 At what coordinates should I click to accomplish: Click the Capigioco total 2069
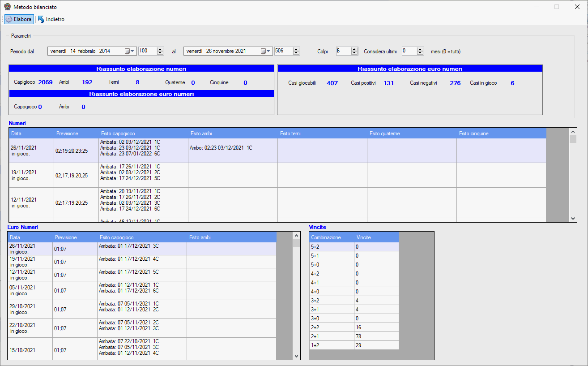[45, 82]
